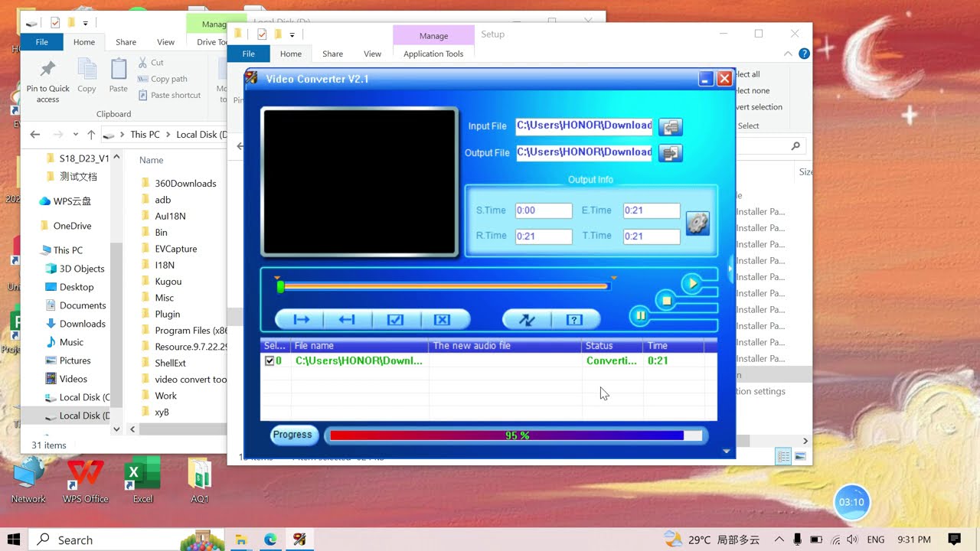Click the set end point arrow button

pos(347,320)
